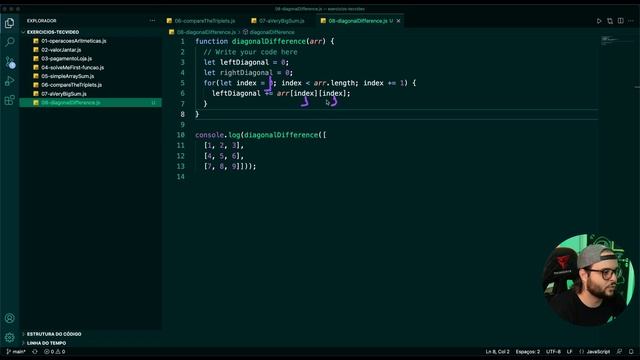Click the '// Write your code here' comment
640x360 pixels.
(x=250, y=52)
